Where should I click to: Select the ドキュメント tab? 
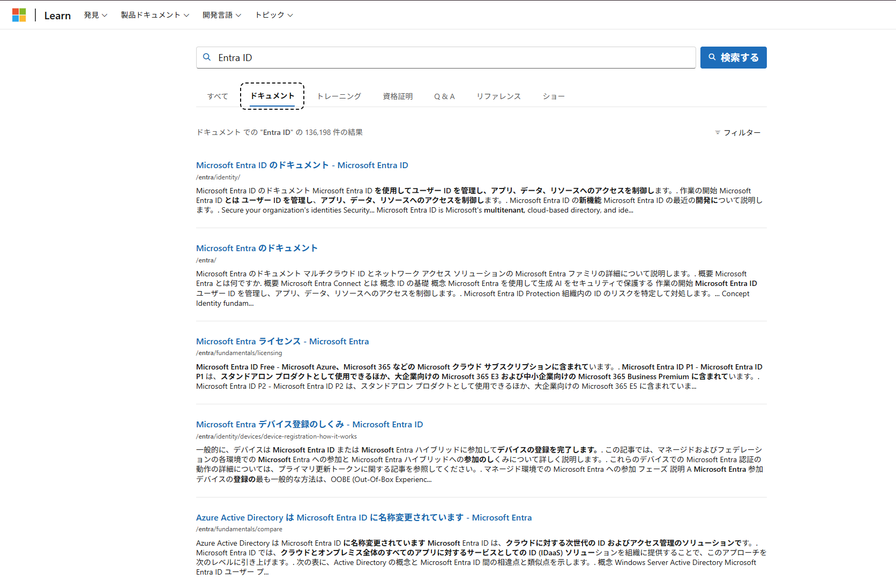pos(272,96)
